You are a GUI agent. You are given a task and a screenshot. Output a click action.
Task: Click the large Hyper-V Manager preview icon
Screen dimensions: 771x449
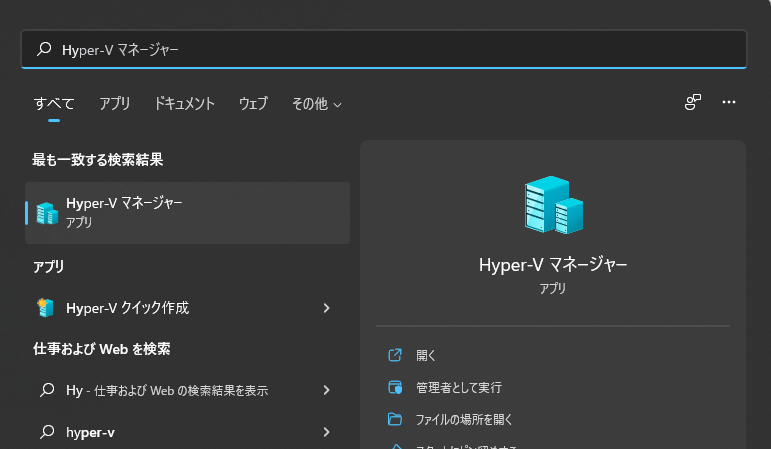[553, 205]
